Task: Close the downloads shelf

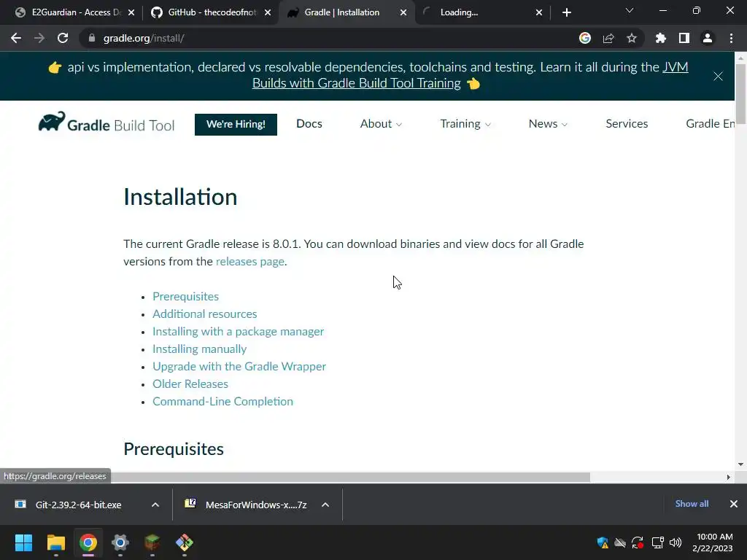Action: pos(734,504)
